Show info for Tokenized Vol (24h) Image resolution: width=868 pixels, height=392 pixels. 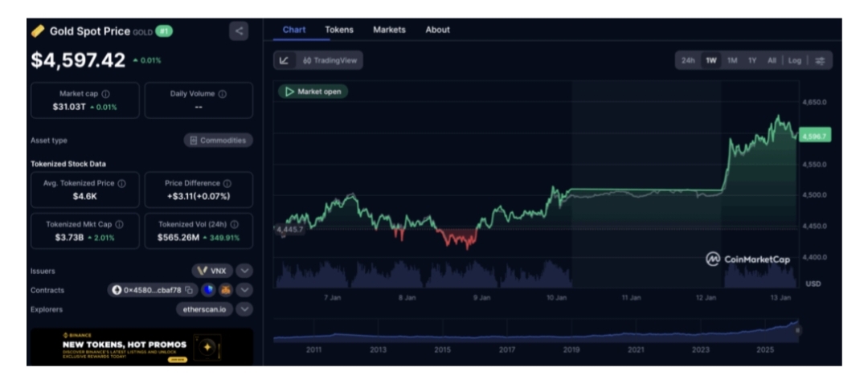(235, 225)
